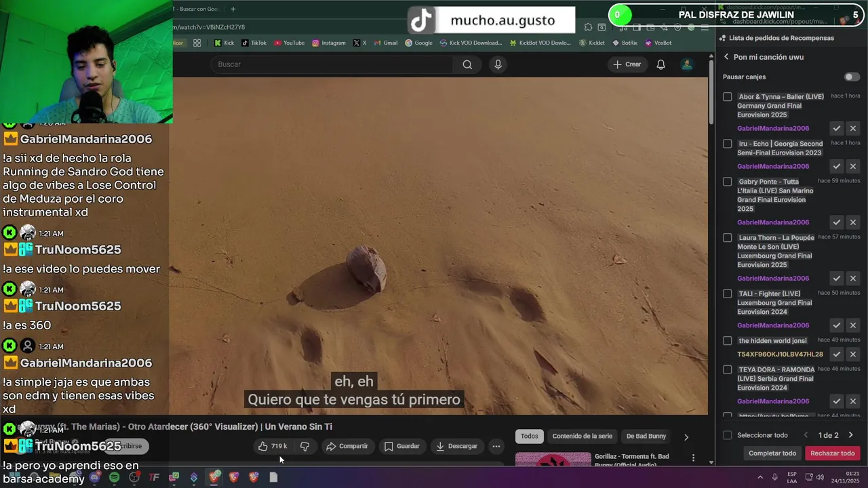Open the YouTube bookmark
868x488 pixels.
pos(290,43)
